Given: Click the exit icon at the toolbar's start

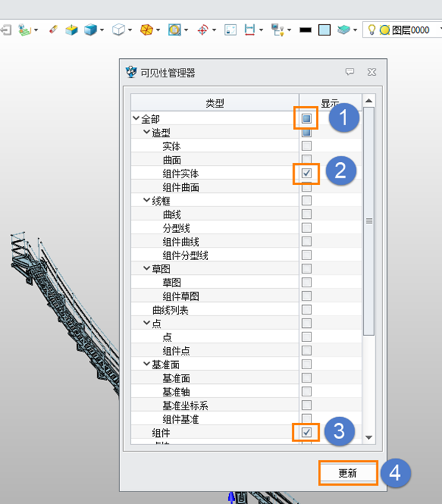Looking at the screenshot, I should 6,30.
